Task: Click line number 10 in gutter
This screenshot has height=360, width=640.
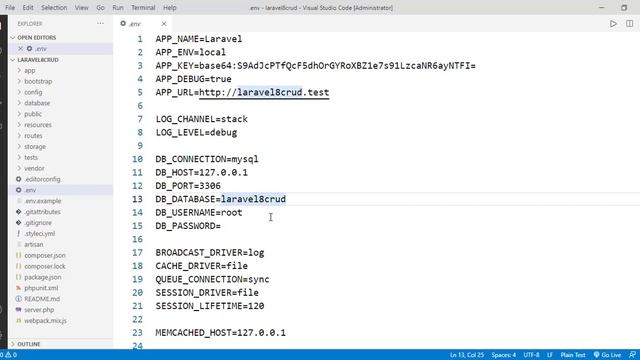Action: pos(138,159)
